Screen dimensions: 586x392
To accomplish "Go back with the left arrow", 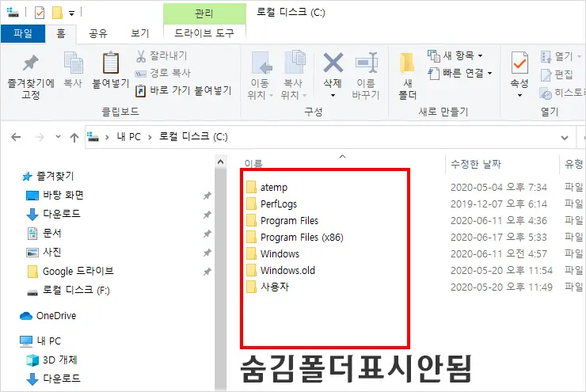I will point(16,138).
